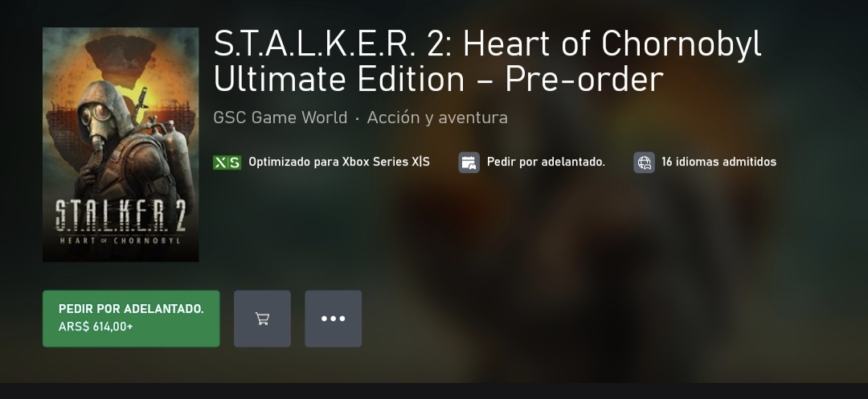The width and height of the screenshot is (868, 399).
Task: Click the S.T.A.L.K.E.R. 2: Heart of Chornobyl heading
Action: [x=487, y=43]
